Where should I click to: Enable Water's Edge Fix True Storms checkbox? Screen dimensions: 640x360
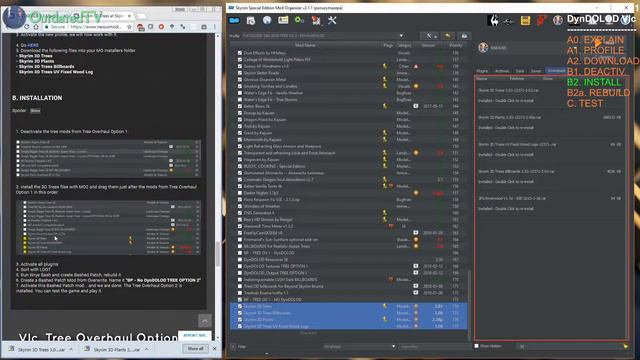pyautogui.click(x=240, y=99)
